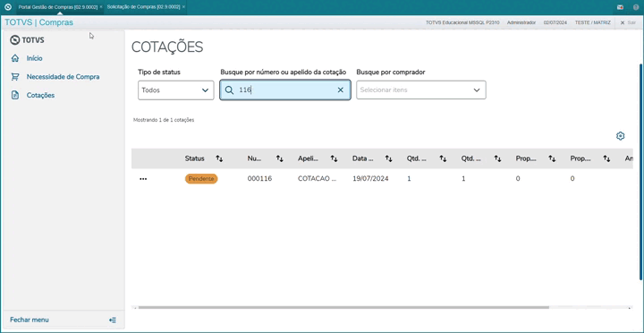Open the Tipo de status dropdown
This screenshot has width=644, height=333.
pyautogui.click(x=176, y=90)
